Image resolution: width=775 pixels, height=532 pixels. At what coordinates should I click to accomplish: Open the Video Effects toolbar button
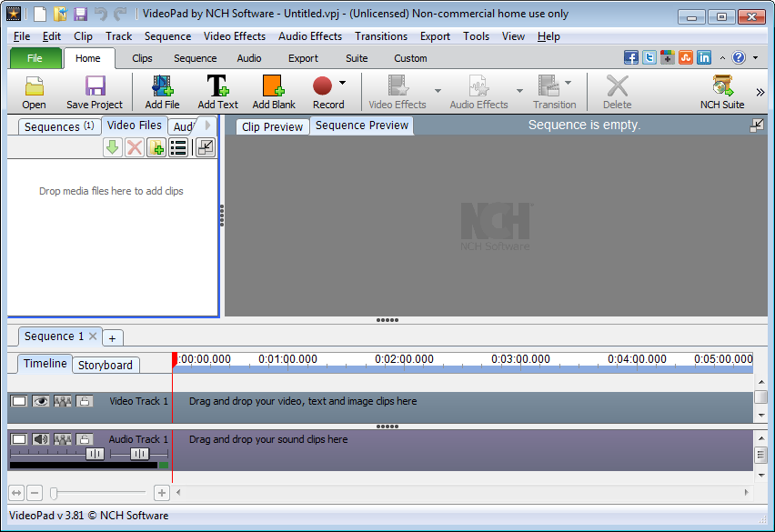pyautogui.click(x=398, y=85)
